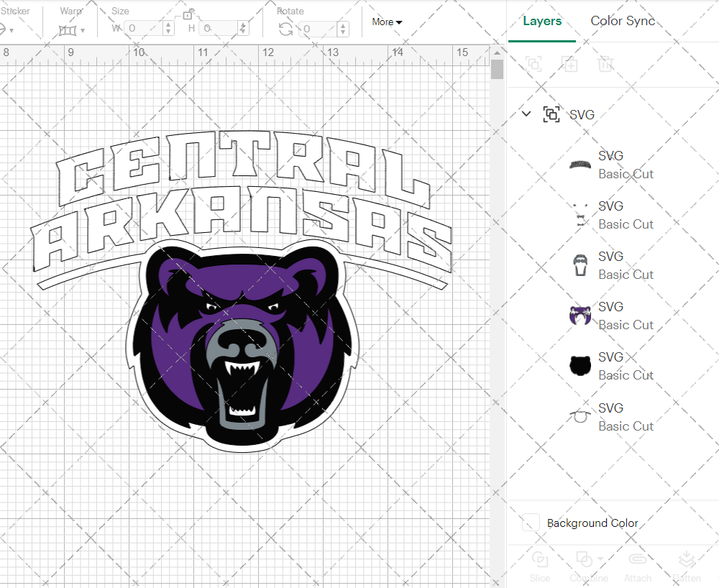Open the More dropdown in the toolbar
This screenshot has width=719, height=588.
click(x=386, y=22)
